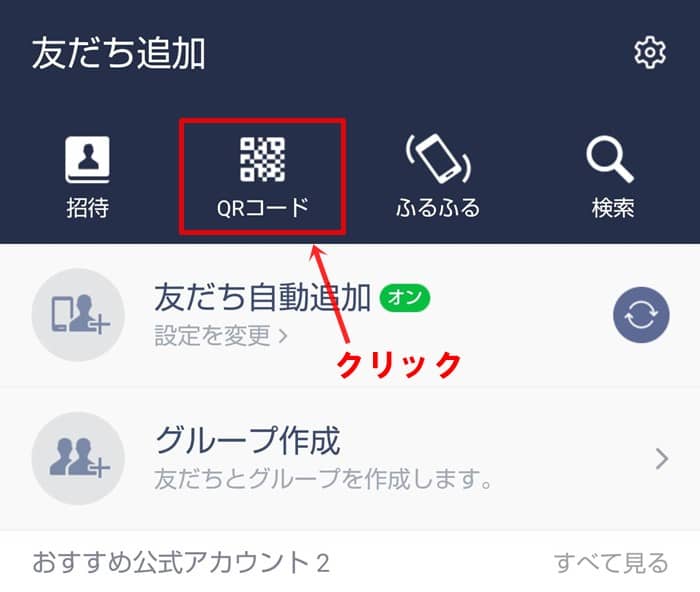Screen dimensions: 700x592
Task: Toggle the green オン badge
Action: (405, 298)
